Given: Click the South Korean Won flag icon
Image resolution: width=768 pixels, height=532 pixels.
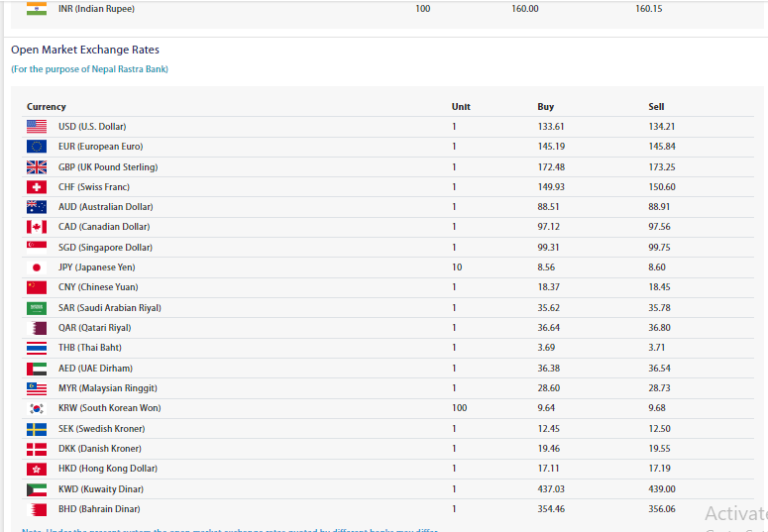Looking at the screenshot, I should coord(37,408).
